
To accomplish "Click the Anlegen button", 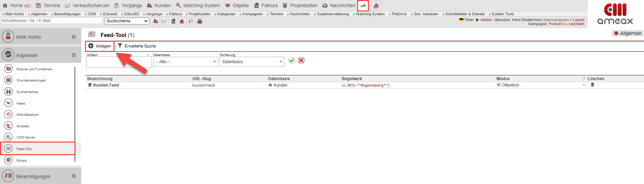I will (x=100, y=46).
